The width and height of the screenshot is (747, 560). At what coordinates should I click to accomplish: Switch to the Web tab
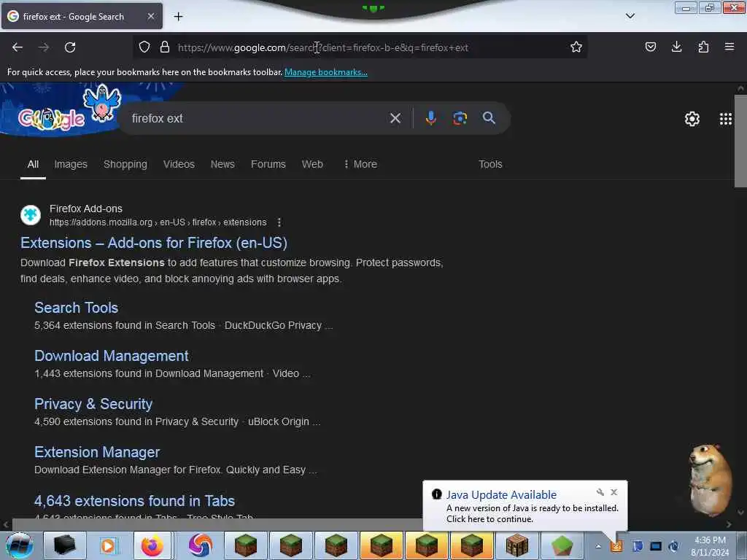312,164
